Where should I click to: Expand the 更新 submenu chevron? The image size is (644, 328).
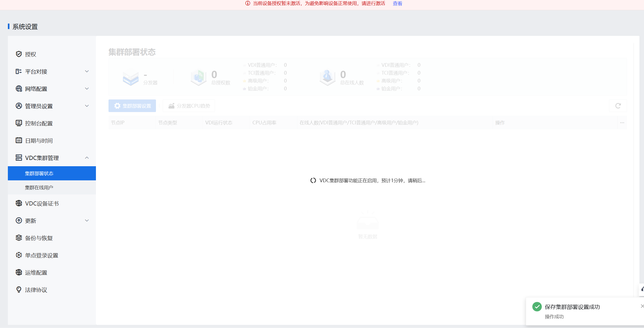(x=87, y=220)
